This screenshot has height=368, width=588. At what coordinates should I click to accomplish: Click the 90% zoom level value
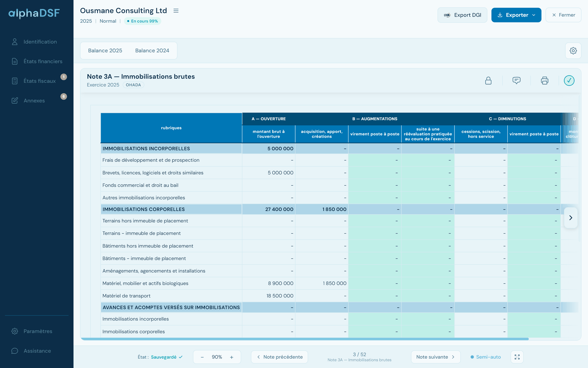217,357
